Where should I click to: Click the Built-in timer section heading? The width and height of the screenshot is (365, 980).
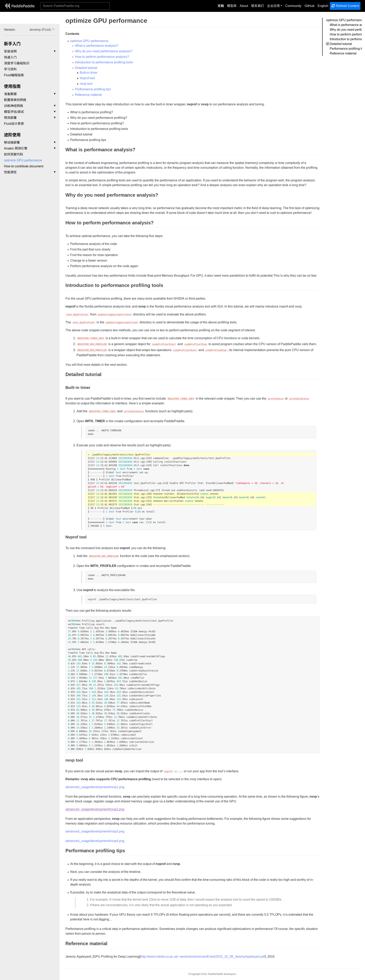coord(78,388)
